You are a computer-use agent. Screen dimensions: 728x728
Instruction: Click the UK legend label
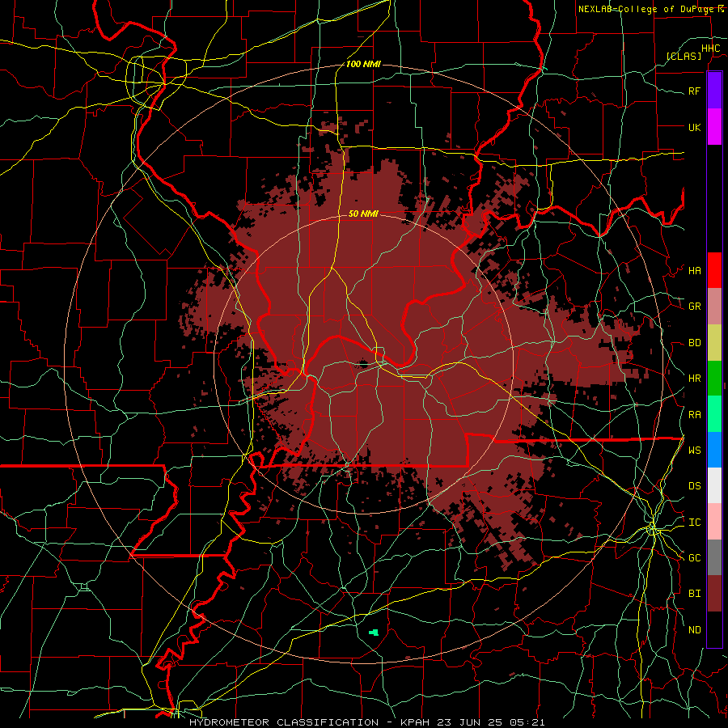[x=695, y=127]
